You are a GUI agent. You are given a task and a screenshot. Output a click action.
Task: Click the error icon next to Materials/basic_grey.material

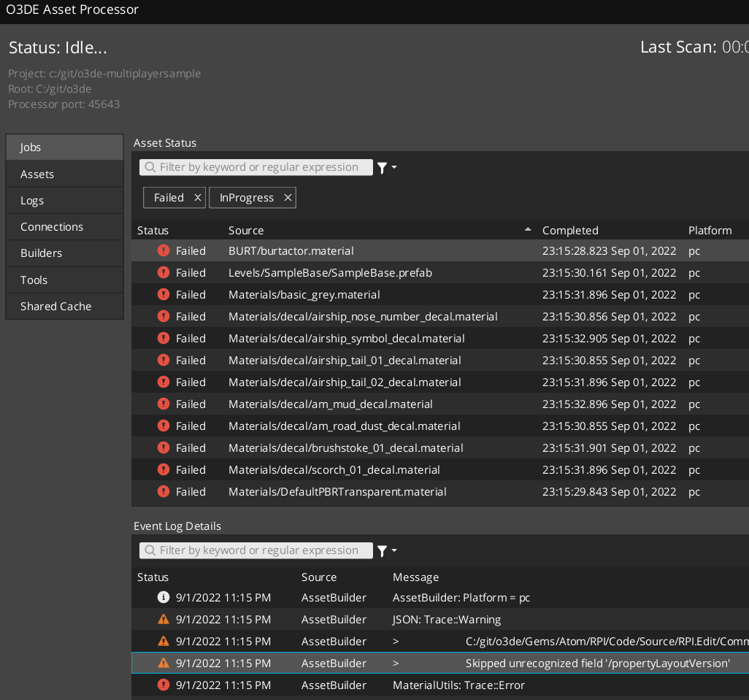point(164,294)
